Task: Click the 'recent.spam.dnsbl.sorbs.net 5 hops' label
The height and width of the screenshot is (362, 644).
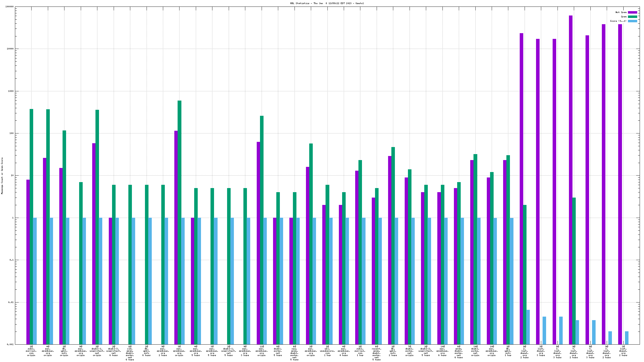Action: [376, 353]
